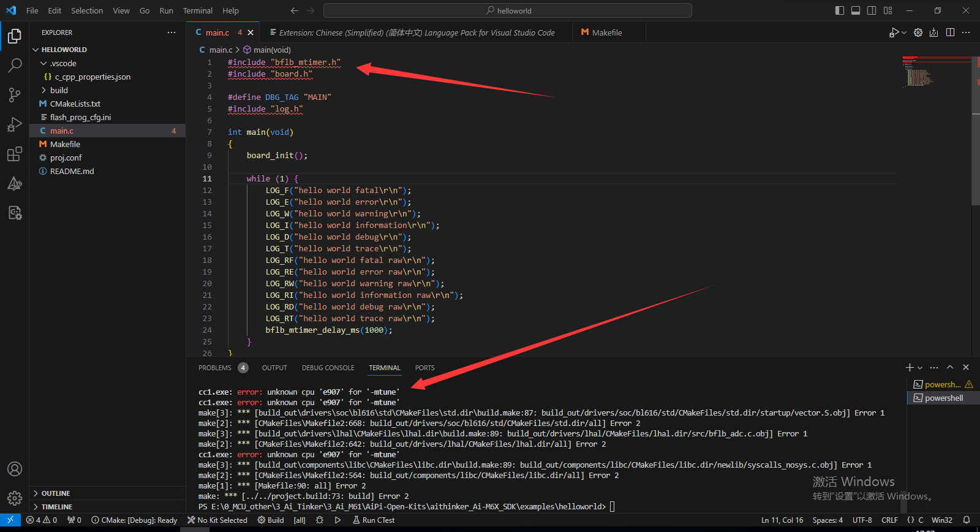Close the terminal panel
Viewport: 980px width, 532px height.
click(966, 367)
